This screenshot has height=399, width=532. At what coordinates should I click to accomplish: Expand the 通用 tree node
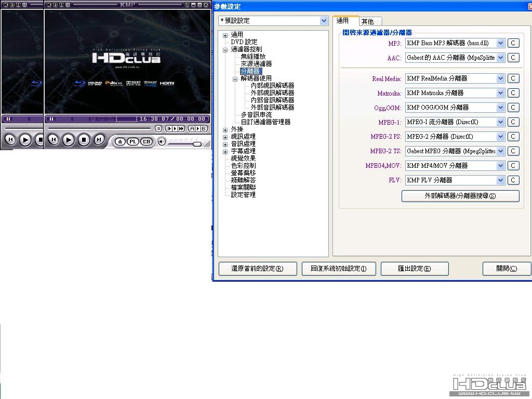225,35
